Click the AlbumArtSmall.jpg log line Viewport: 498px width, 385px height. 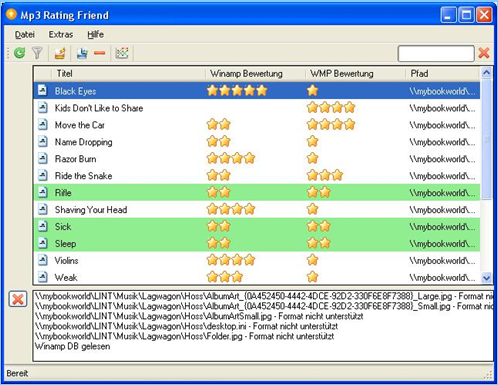click(x=199, y=316)
